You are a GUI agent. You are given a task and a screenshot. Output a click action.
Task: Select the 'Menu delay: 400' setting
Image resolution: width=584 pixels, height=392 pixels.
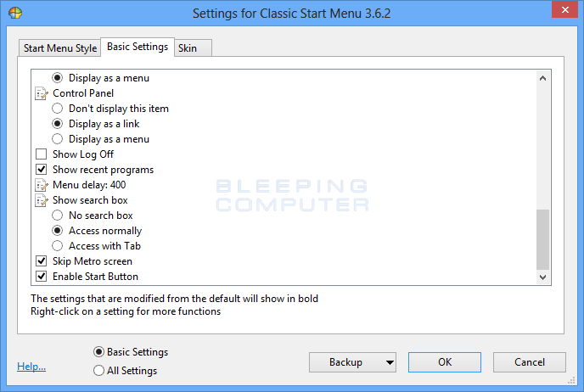[89, 185]
